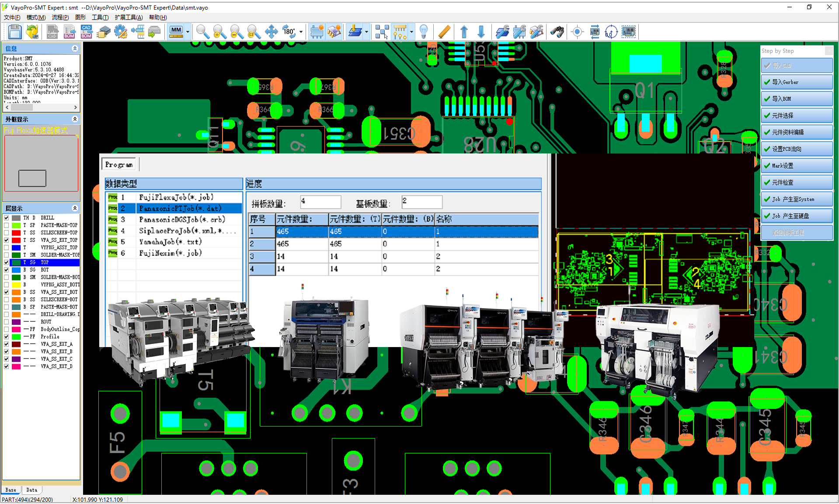Open the 模式(M) menu

(x=36, y=17)
